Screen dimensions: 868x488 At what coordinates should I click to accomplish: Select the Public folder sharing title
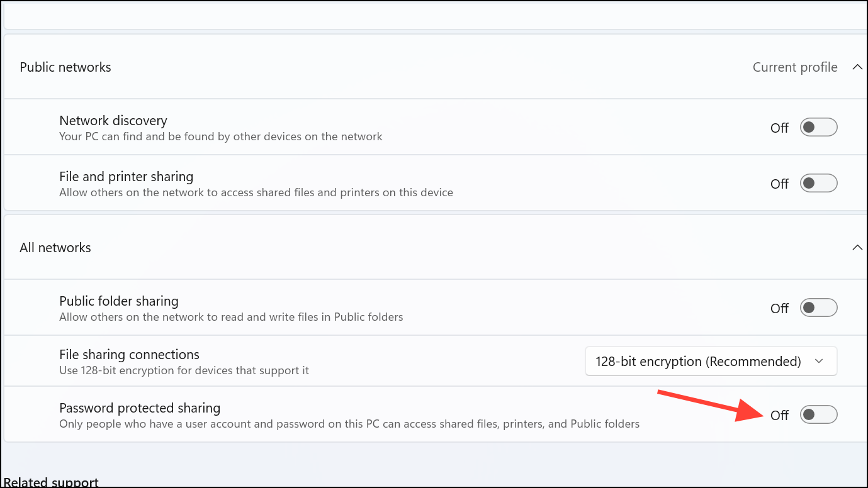click(119, 301)
